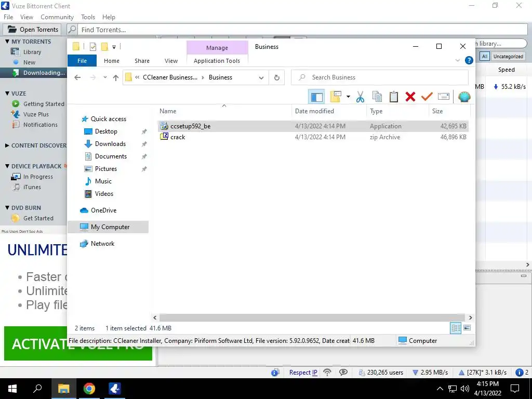Click the Refresh button beside address bar
This screenshot has height=399, width=532.
(x=277, y=77)
